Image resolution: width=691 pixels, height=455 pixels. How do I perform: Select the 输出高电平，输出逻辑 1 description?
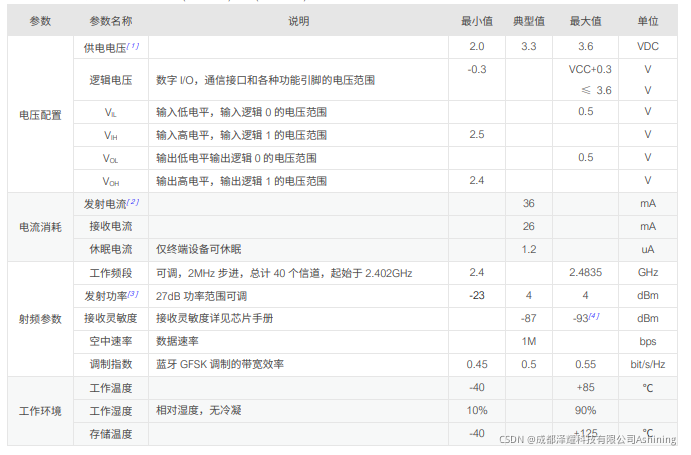pos(241,181)
